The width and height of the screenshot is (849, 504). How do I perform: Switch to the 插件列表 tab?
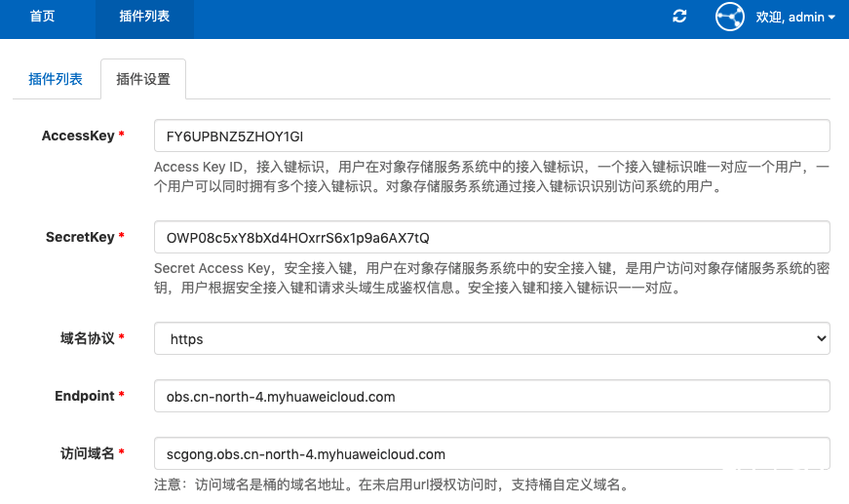(56, 79)
